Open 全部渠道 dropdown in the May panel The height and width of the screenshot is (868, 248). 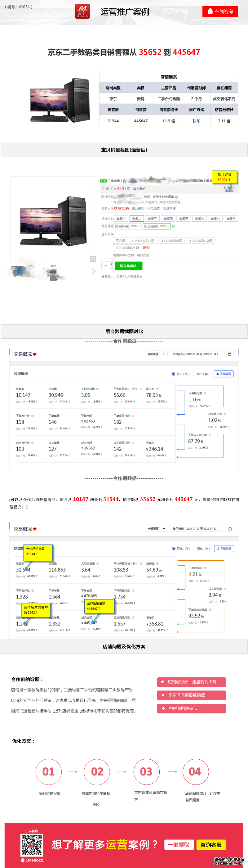point(156,354)
